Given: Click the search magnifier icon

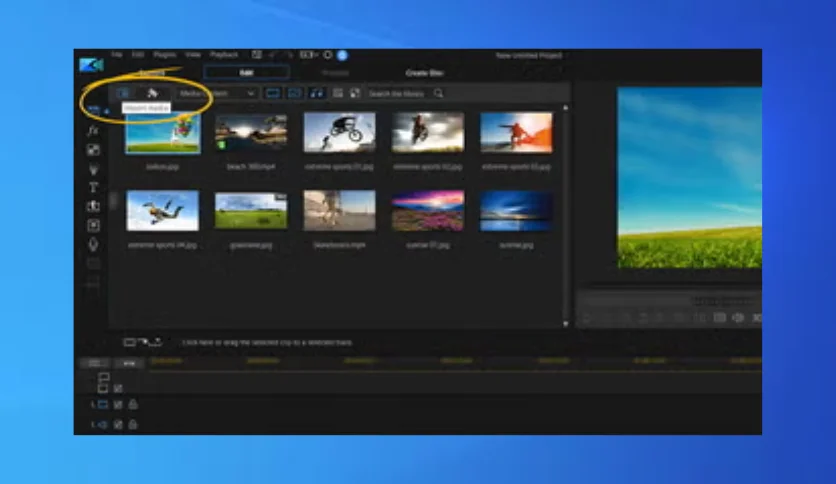Looking at the screenshot, I should click(x=438, y=93).
